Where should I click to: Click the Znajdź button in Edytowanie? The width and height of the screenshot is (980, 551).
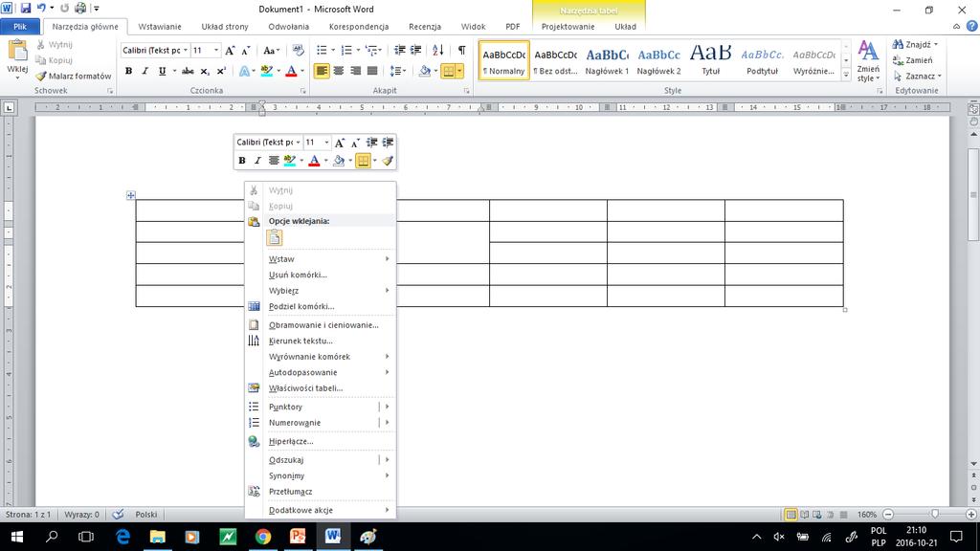coord(915,44)
